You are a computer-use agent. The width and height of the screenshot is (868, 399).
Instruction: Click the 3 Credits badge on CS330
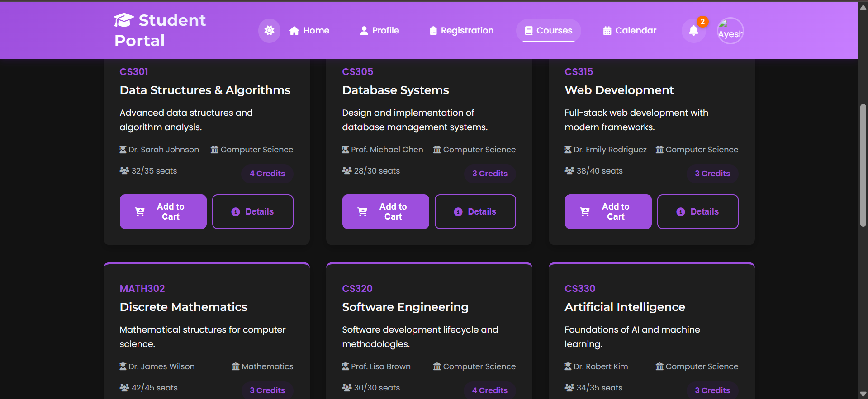click(712, 390)
